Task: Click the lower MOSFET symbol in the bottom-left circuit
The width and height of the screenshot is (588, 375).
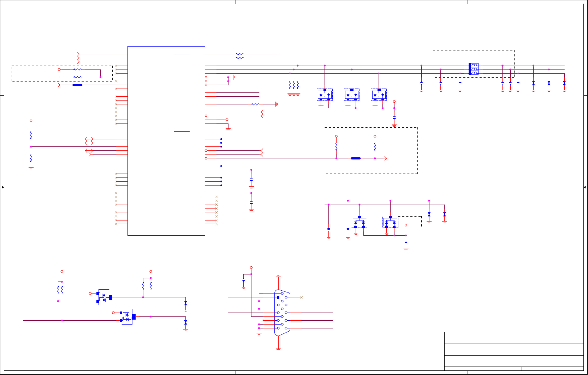Action: (127, 317)
